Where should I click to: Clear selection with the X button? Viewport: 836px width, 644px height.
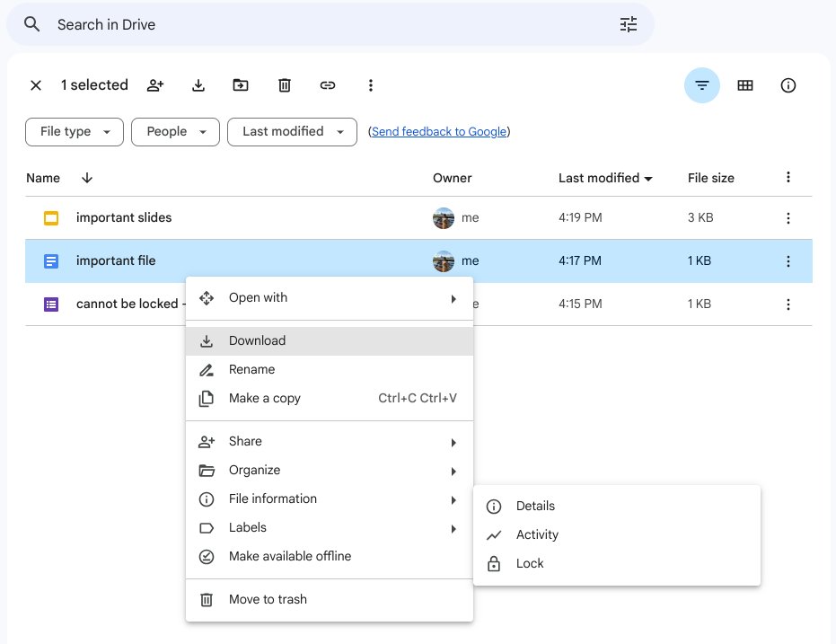tap(35, 84)
